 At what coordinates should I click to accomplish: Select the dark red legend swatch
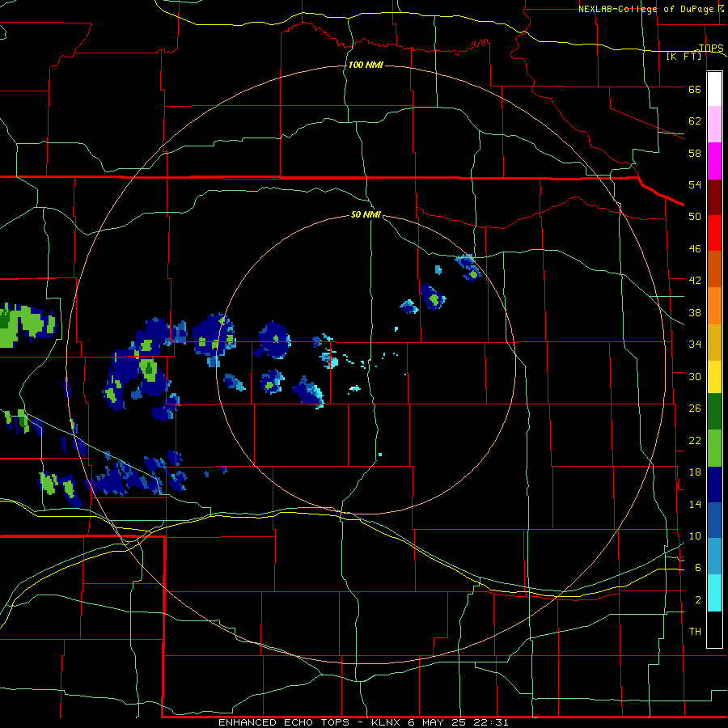[x=714, y=197]
